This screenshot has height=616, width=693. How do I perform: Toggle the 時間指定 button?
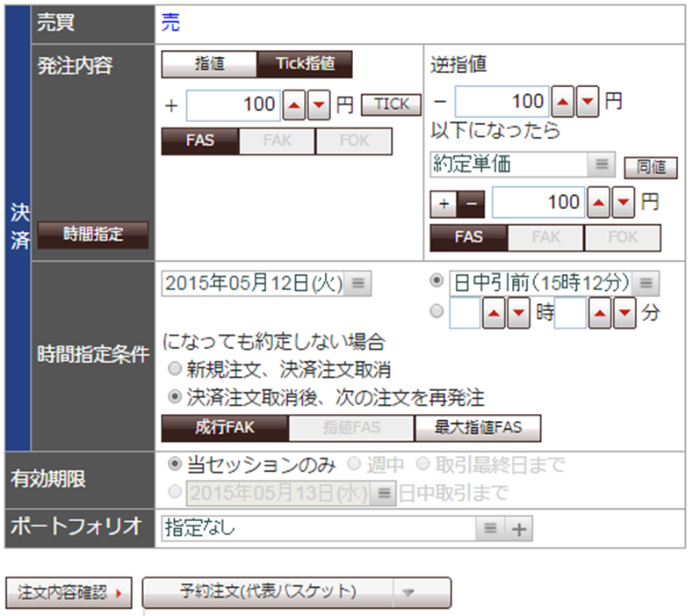(93, 235)
